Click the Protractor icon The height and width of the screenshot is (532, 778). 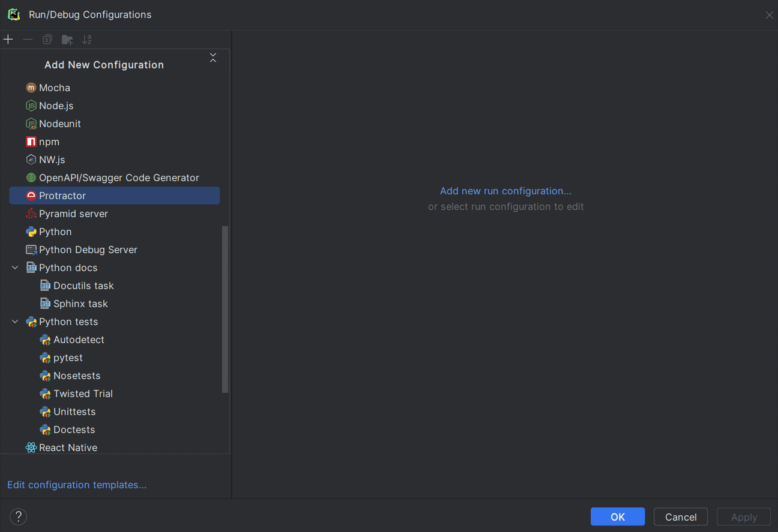[31, 196]
